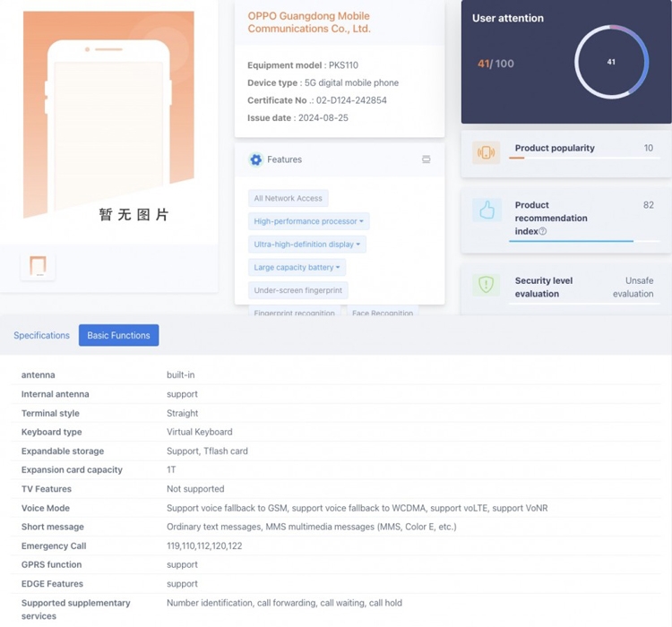
Task: Click the Fingerprint recognition tag
Action: 295,312
